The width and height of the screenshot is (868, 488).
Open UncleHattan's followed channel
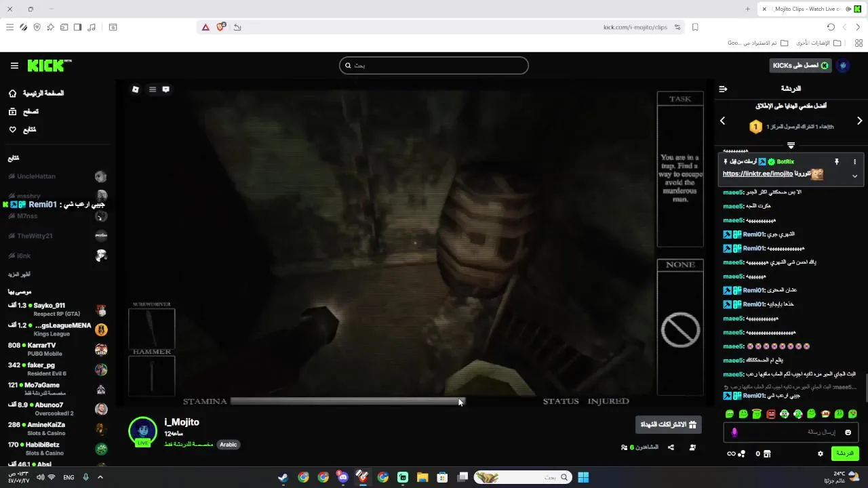click(57, 176)
